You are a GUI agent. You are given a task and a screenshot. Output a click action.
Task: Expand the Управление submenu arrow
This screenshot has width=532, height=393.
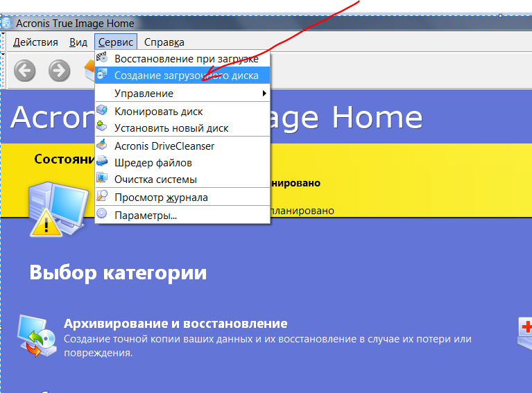tap(264, 94)
